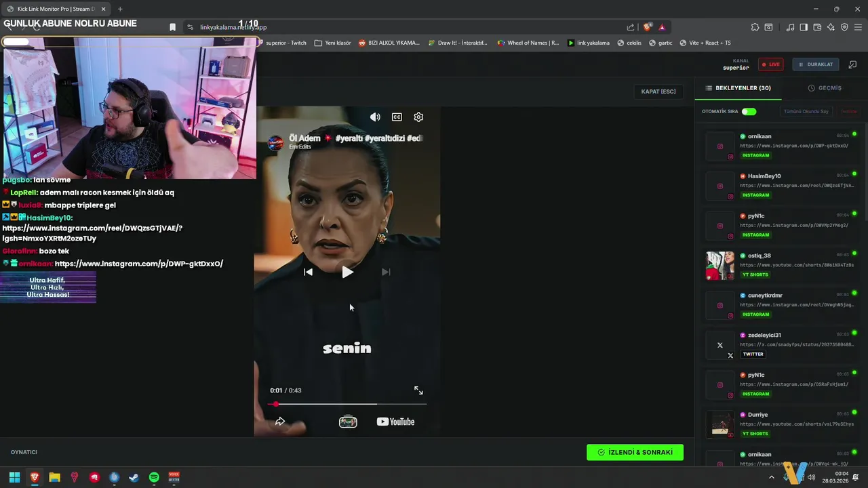The height and width of the screenshot is (488, 868).
Task: Open Steam from the taskbar
Action: coord(134,477)
